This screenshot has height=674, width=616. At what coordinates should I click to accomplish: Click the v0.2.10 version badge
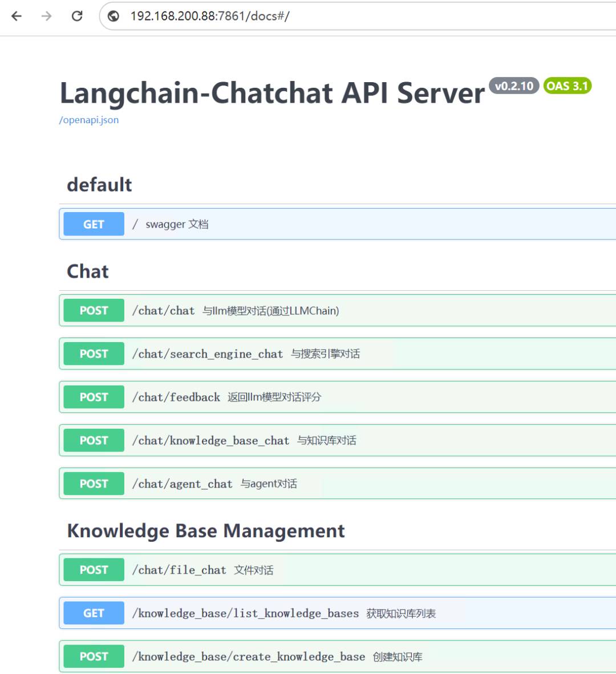[514, 86]
